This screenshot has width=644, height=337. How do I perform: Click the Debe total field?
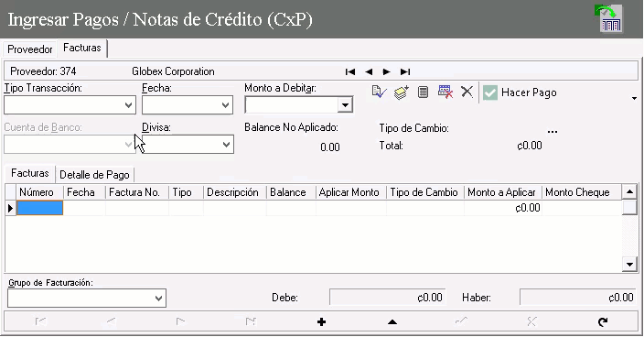tap(387, 297)
